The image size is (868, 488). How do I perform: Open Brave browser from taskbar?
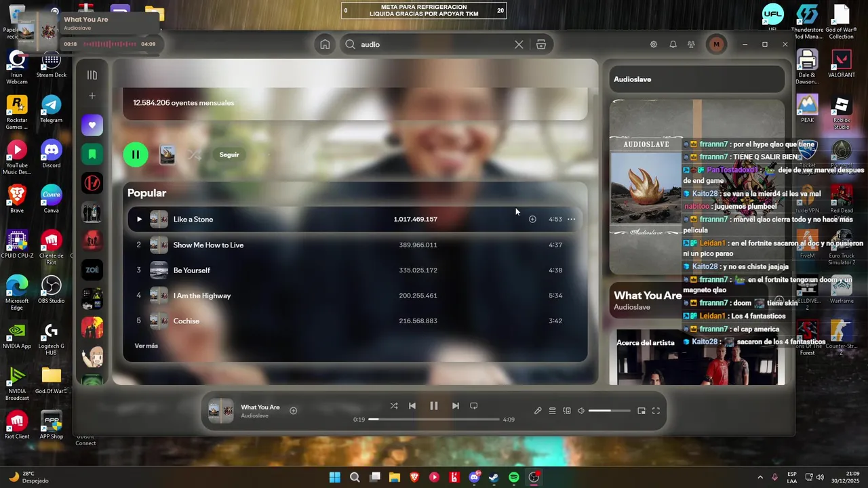click(414, 477)
